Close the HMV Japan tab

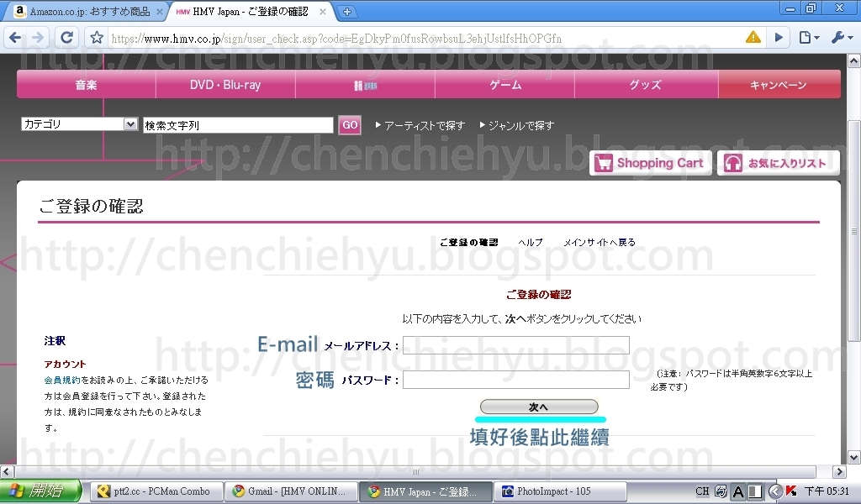(322, 12)
